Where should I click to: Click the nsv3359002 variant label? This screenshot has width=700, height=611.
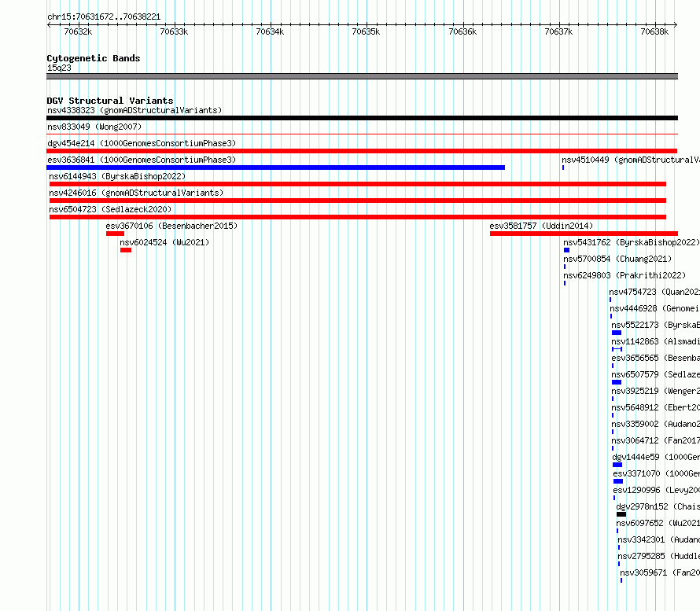pos(656,424)
